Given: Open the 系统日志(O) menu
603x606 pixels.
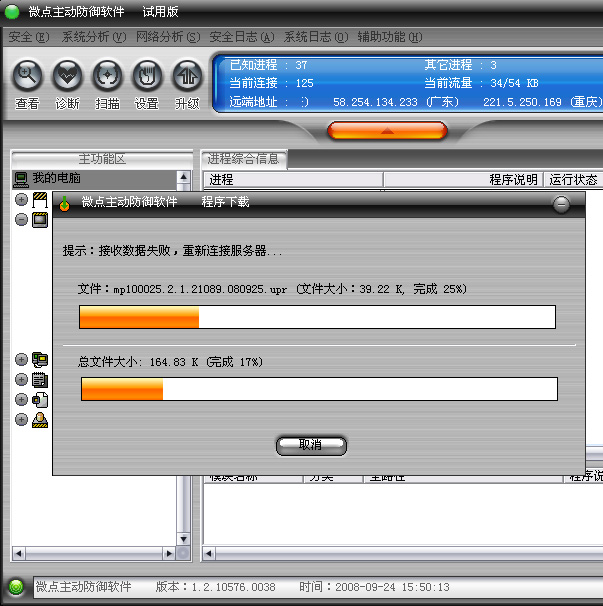Looking at the screenshot, I should pyautogui.click(x=316, y=37).
